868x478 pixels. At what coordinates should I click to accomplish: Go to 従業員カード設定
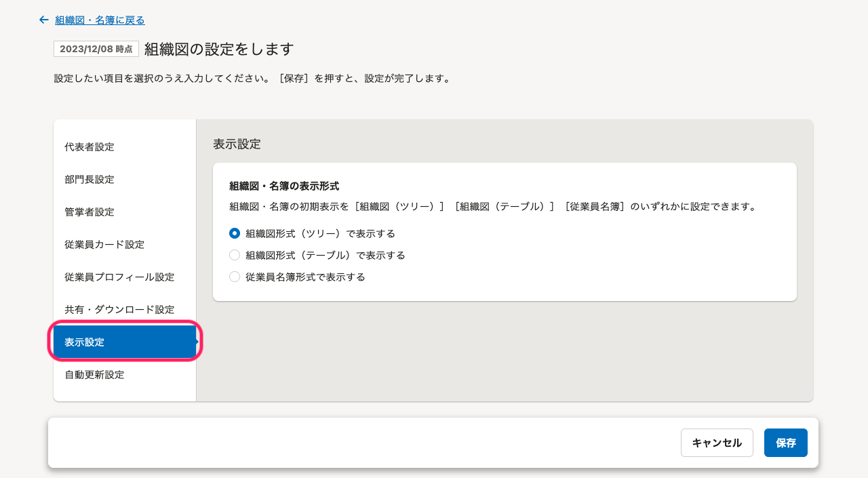pyautogui.click(x=104, y=245)
